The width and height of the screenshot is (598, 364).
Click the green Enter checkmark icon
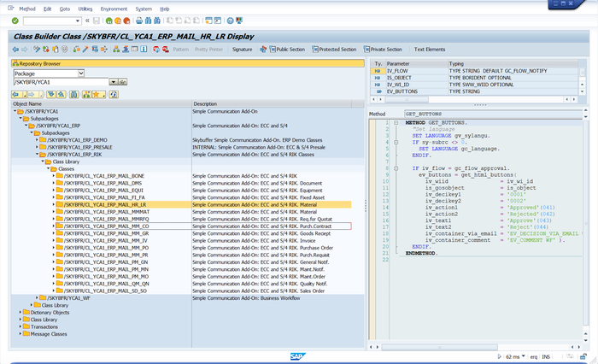pyautogui.click(x=15, y=21)
